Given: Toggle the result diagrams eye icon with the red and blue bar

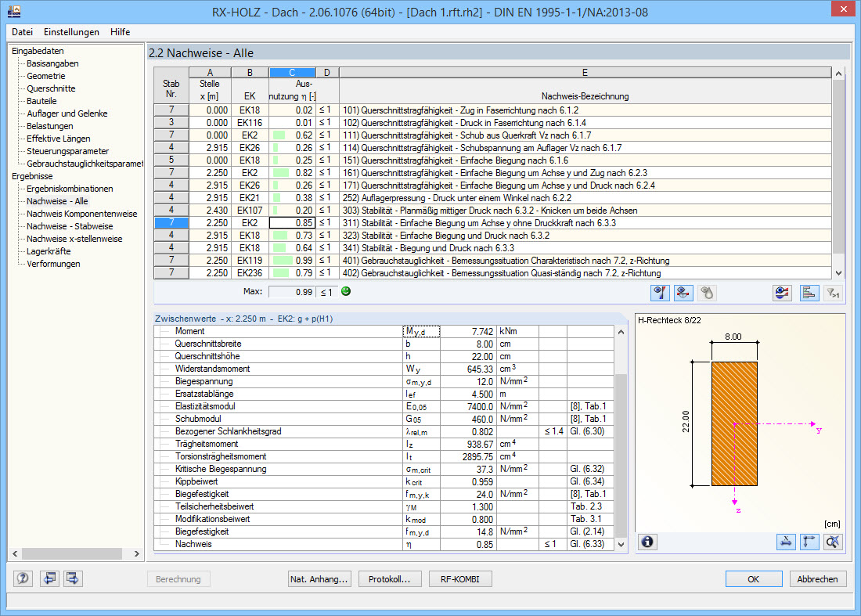Looking at the screenshot, I should coord(660,293).
